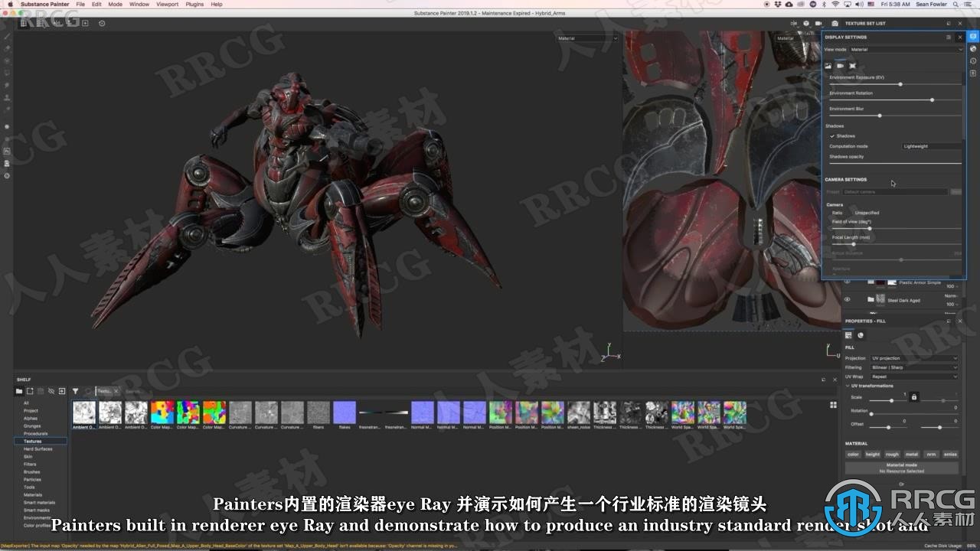This screenshot has height=551, width=980.
Task: Select the Smart materials shelf category
Action: [x=38, y=503]
